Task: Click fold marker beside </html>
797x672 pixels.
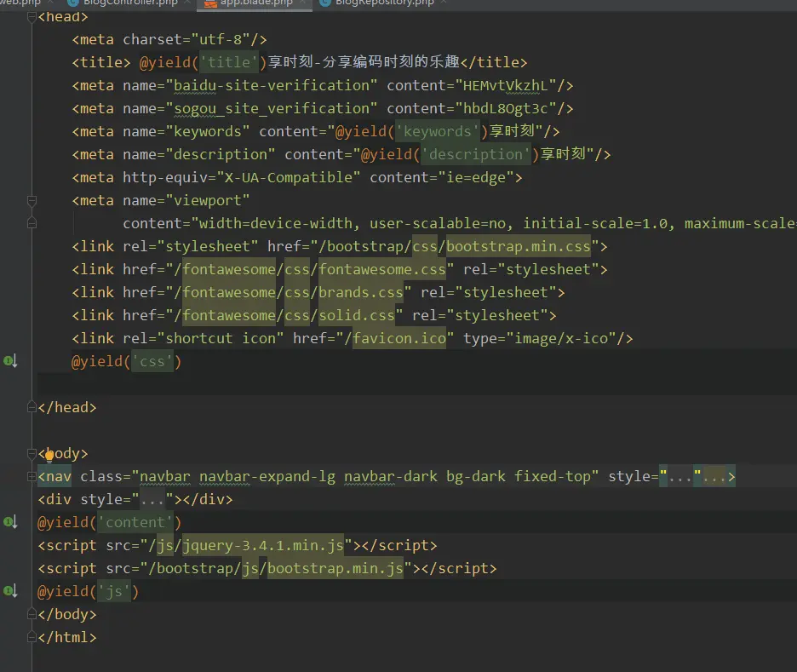Action: [32, 637]
